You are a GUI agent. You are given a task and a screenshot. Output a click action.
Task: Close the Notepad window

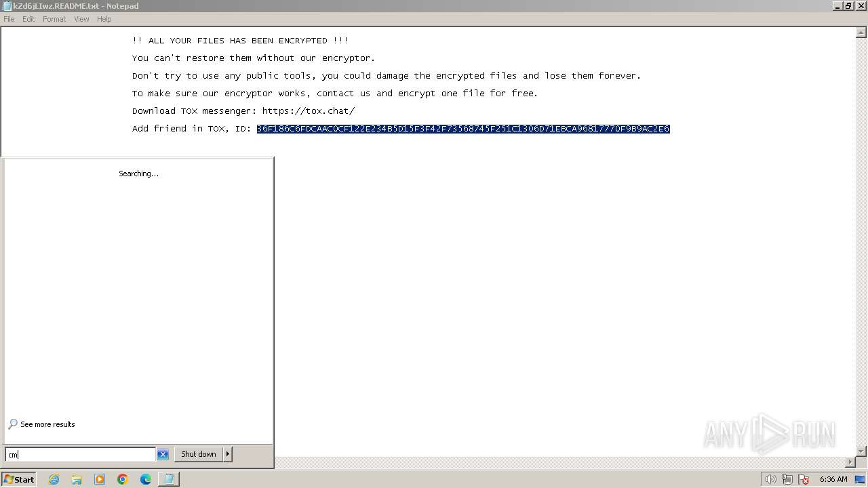[861, 6]
